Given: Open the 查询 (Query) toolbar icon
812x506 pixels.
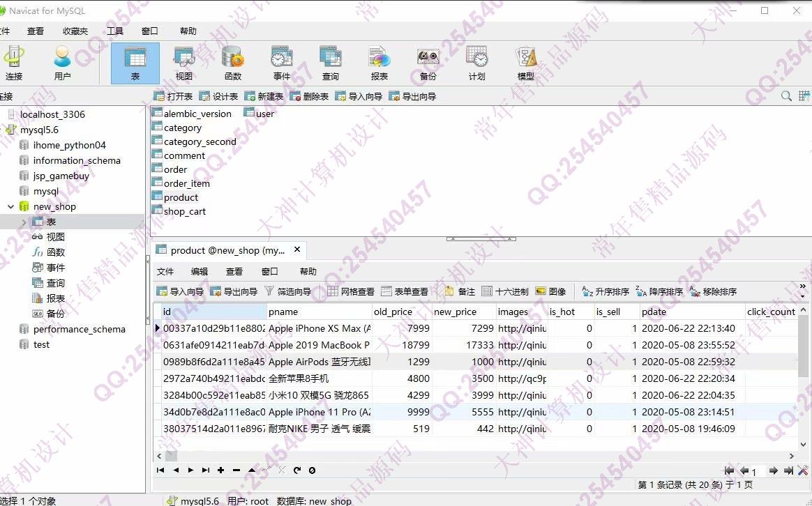Looking at the screenshot, I should click(x=330, y=63).
